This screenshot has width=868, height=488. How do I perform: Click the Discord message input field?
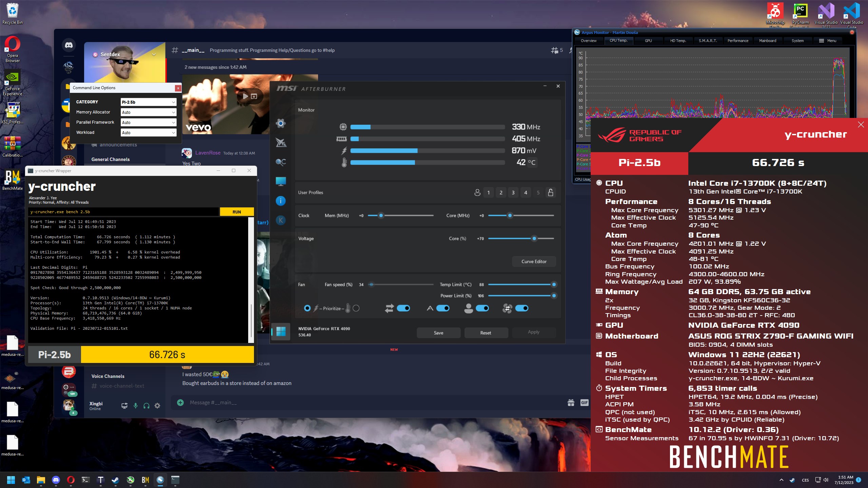[373, 403]
